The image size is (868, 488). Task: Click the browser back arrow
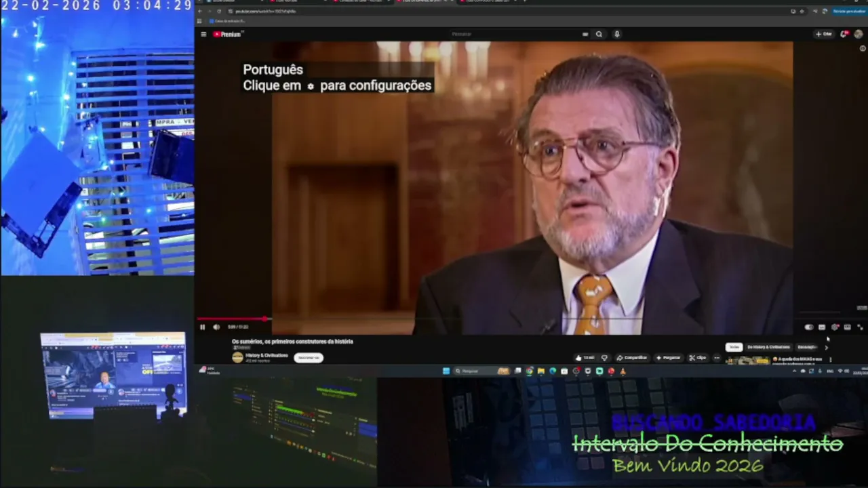click(x=201, y=12)
